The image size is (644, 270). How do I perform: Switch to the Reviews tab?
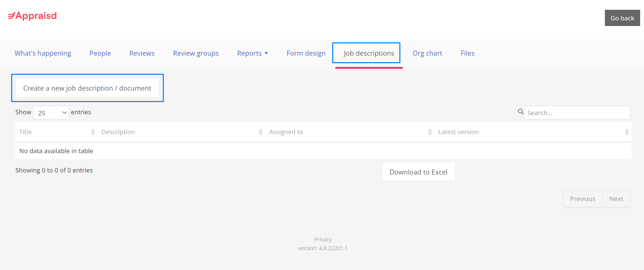pyautogui.click(x=142, y=53)
